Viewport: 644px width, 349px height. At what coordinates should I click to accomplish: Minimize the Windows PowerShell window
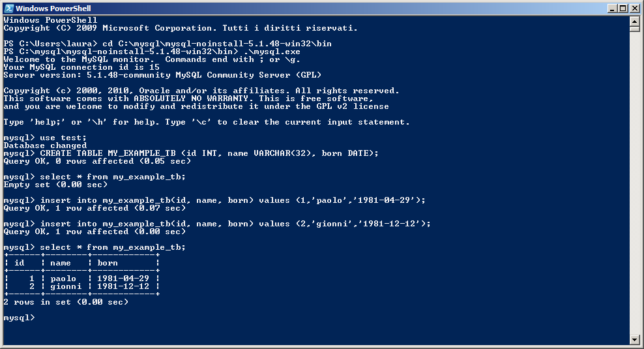pyautogui.click(x=612, y=8)
